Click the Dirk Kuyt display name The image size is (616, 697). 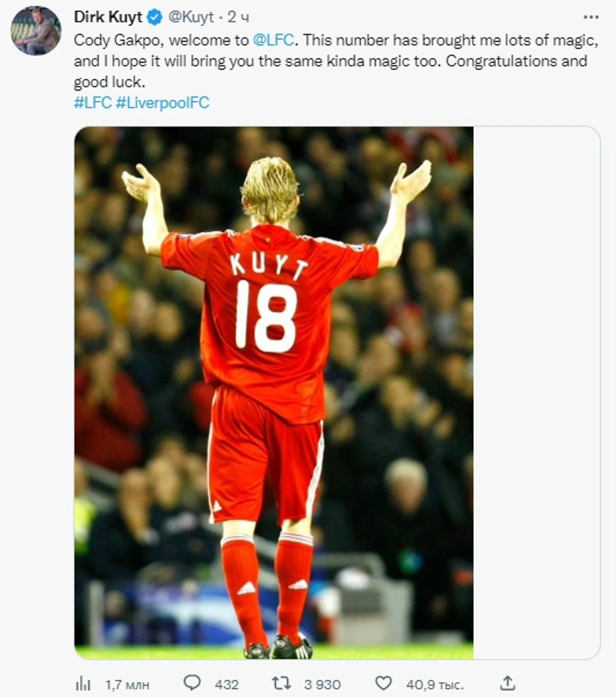[108, 17]
